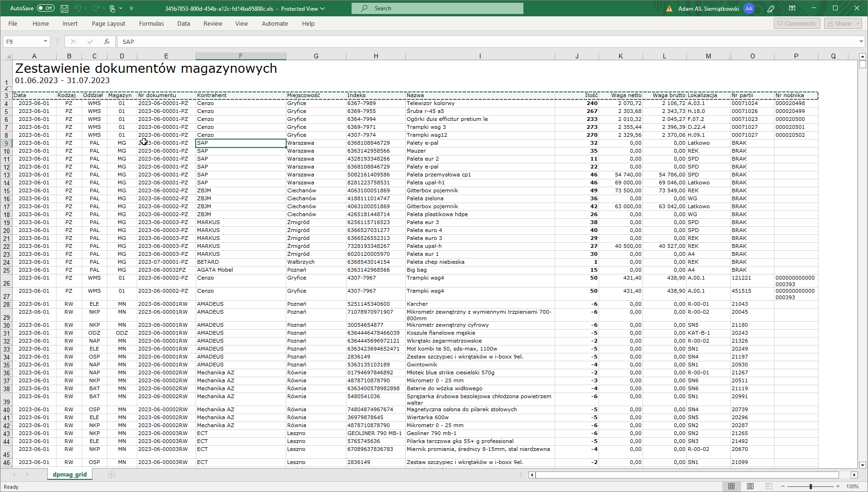
Task: Toggle the AutoSave switch
Action: [45, 8]
